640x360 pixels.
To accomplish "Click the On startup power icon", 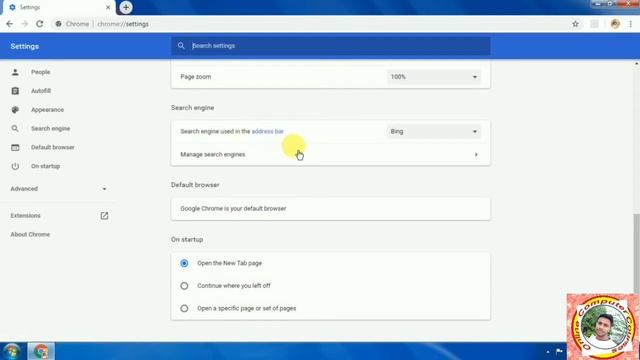I will (15, 166).
